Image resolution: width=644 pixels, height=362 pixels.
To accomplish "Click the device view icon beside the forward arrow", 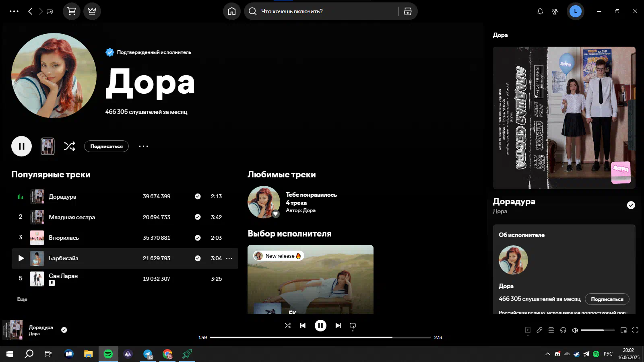I will (x=50, y=12).
